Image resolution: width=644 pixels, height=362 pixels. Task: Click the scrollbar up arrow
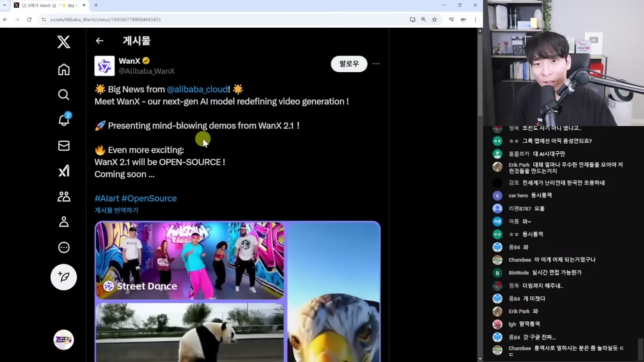480,31
